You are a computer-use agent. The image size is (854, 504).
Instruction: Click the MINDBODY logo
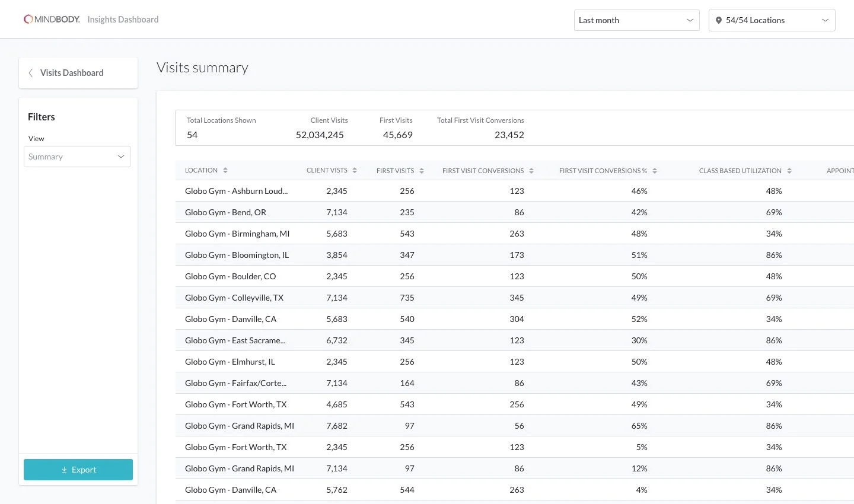(x=52, y=20)
